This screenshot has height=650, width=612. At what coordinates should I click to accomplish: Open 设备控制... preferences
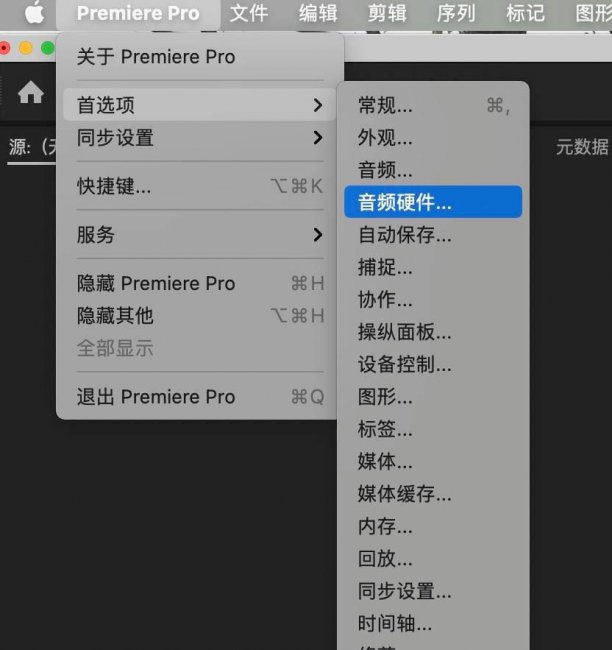pyautogui.click(x=433, y=364)
